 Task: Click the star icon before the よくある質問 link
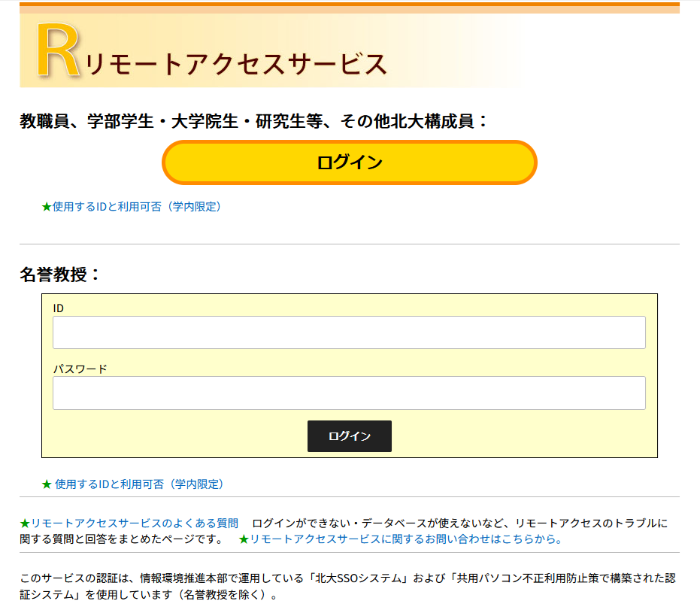[25, 524]
